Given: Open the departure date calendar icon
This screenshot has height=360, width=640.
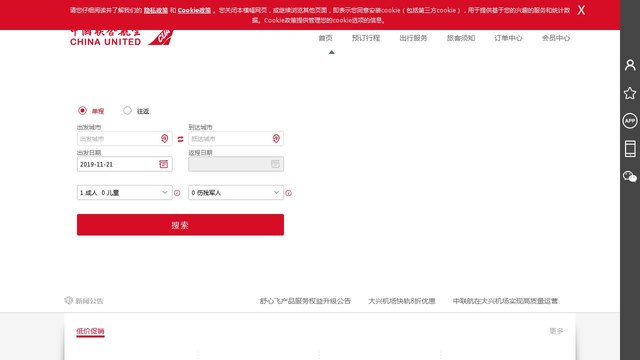Looking at the screenshot, I should pyautogui.click(x=163, y=164).
